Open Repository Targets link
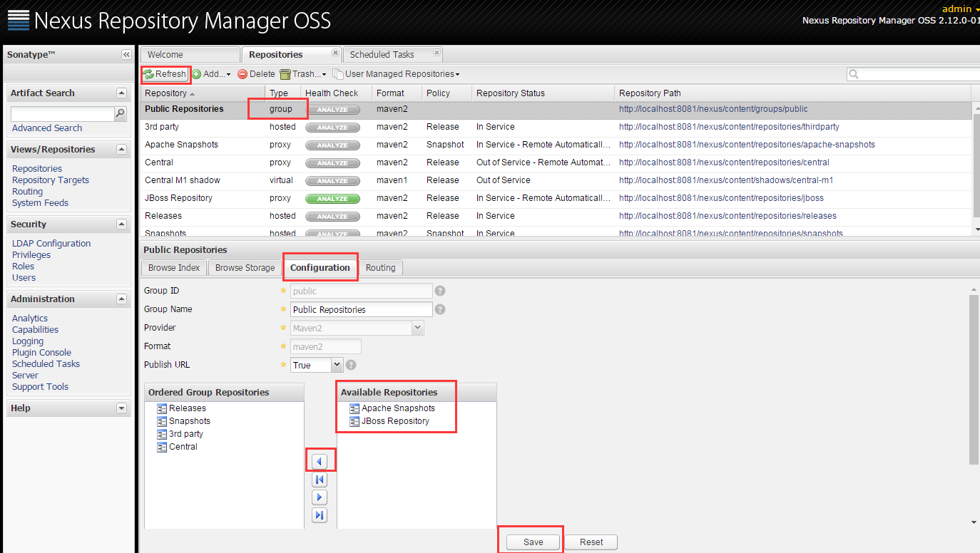The image size is (980, 553). point(51,180)
